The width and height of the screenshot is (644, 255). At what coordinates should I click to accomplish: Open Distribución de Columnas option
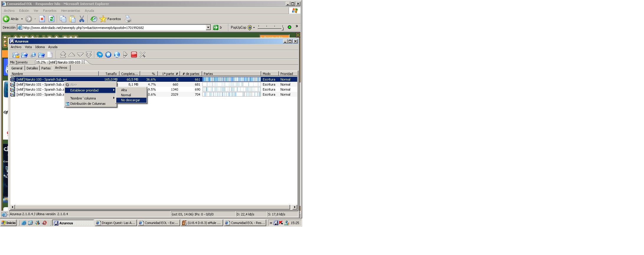click(91, 104)
